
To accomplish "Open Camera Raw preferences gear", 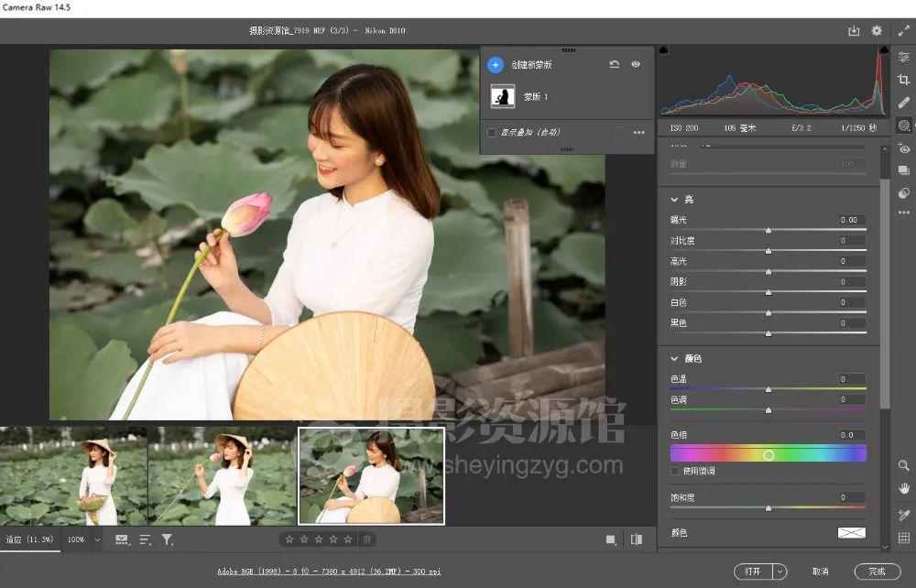I will tap(877, 31).
